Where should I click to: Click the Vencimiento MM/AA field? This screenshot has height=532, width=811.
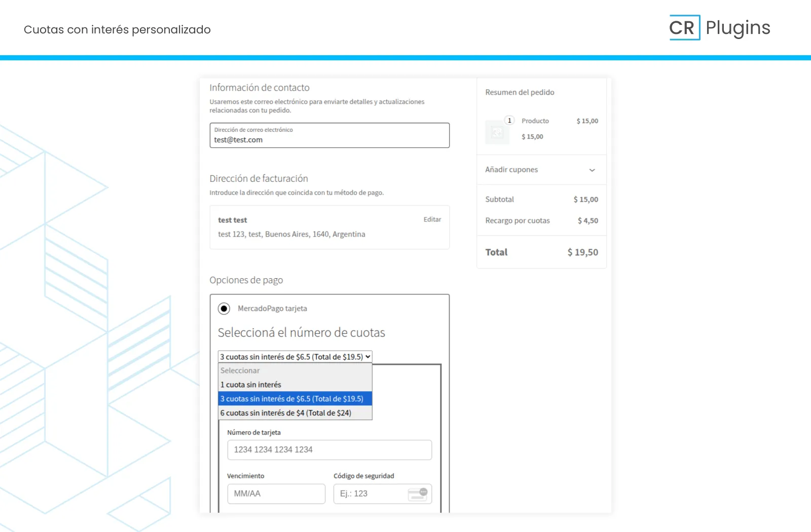pos(276,494)
